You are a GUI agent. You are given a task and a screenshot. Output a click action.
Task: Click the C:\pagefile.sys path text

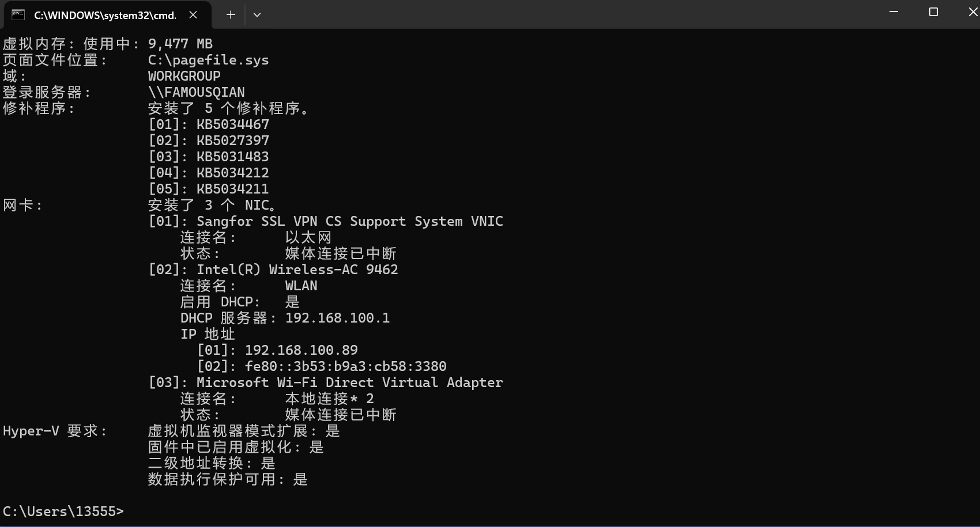tap(208, 60)
